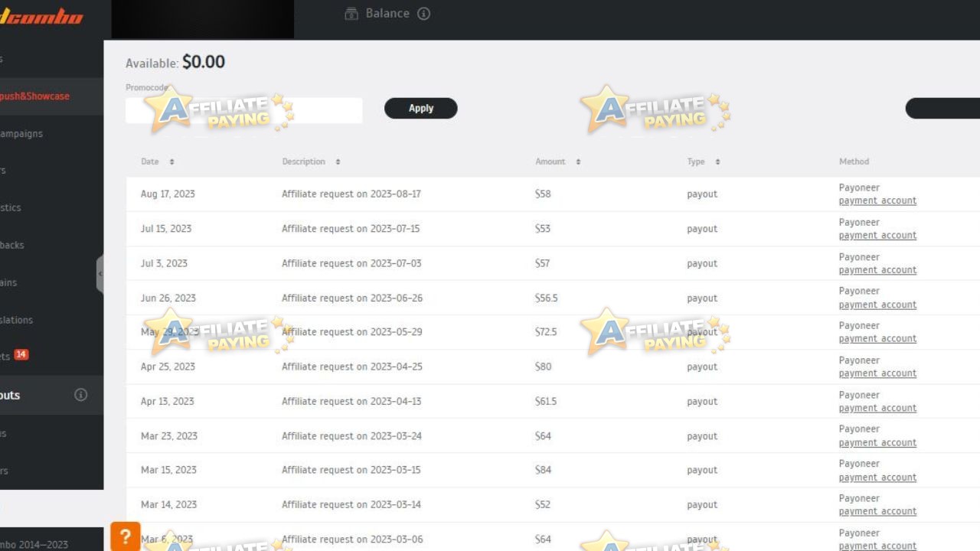Screen dimensions: 980x551
Task: Open the Translations sidebar item
Action: pos(17,321)
